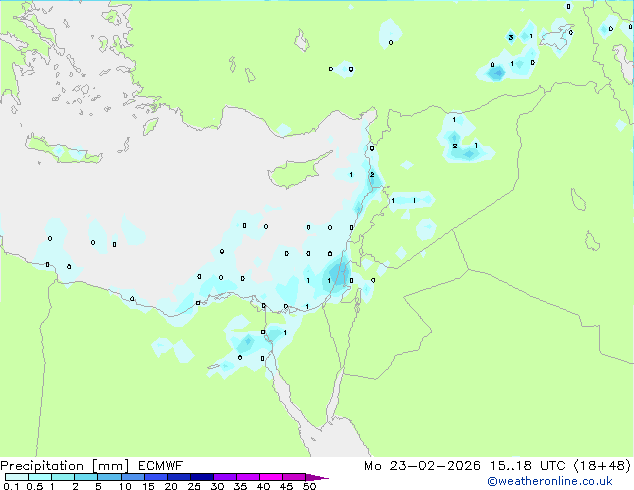634x490 pixels.
Task: Click the legend label "20"
Action: point(171,486)
